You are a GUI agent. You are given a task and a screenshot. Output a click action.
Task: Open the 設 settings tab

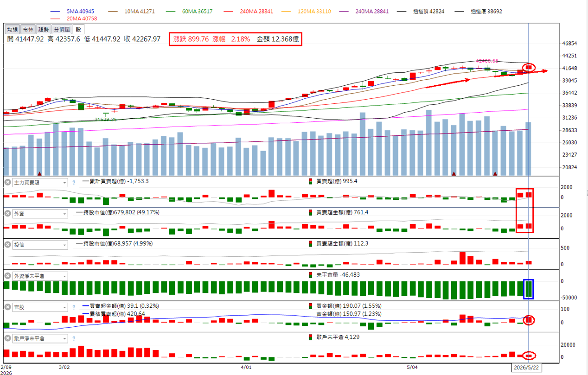point(78,29)
